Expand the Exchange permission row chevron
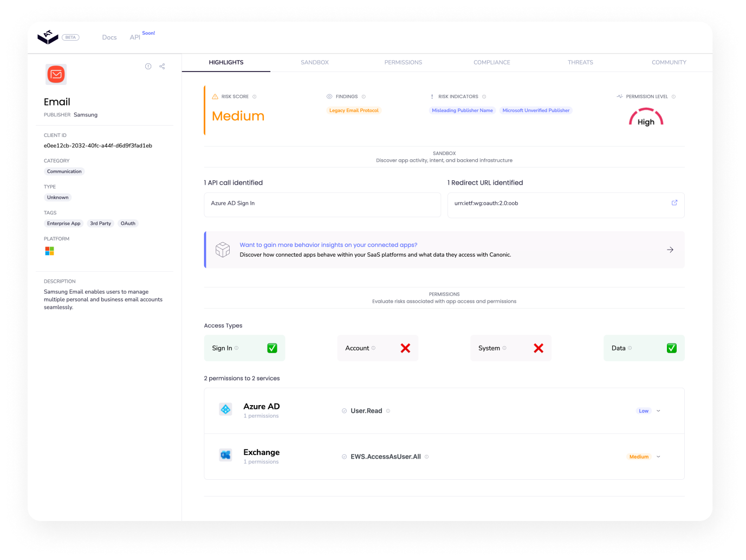 pyautogui.click(x=658, y=457)
